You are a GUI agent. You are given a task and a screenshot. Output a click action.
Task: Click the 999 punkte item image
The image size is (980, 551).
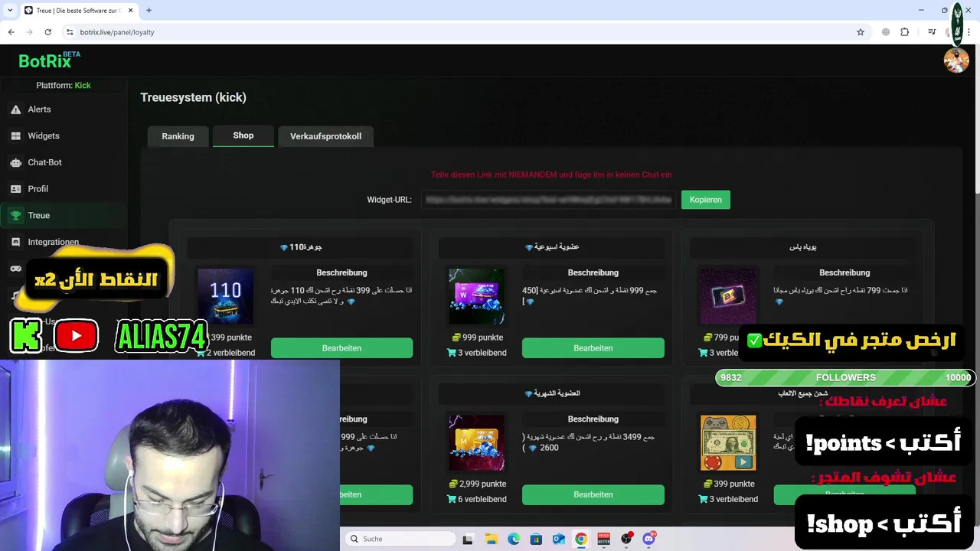point(477,297)
